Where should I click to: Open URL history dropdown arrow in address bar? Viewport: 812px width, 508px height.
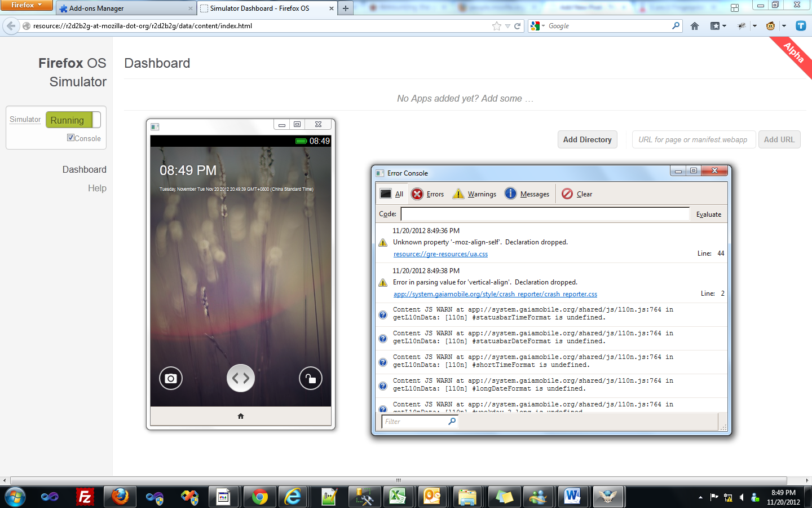click(x=507, y=26)
